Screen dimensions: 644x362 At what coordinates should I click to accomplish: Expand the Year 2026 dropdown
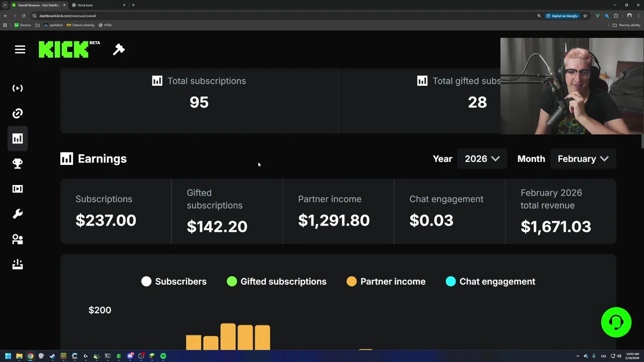coord(482,159)
